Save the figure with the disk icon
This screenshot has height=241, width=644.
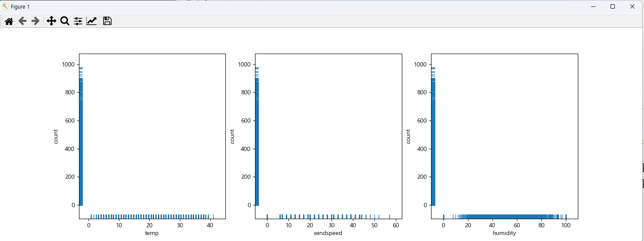pos(107,21)
